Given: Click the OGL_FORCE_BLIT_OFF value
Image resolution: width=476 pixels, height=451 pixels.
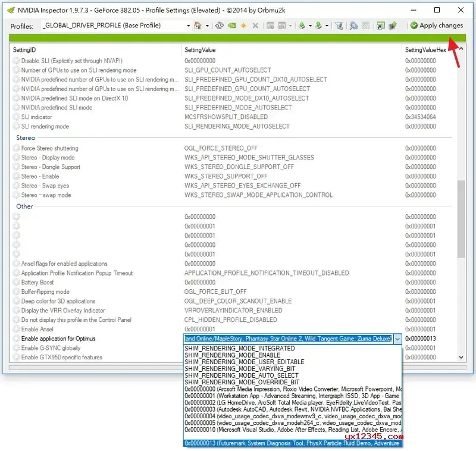Looking at the screenshot, I should pos(215,292).
